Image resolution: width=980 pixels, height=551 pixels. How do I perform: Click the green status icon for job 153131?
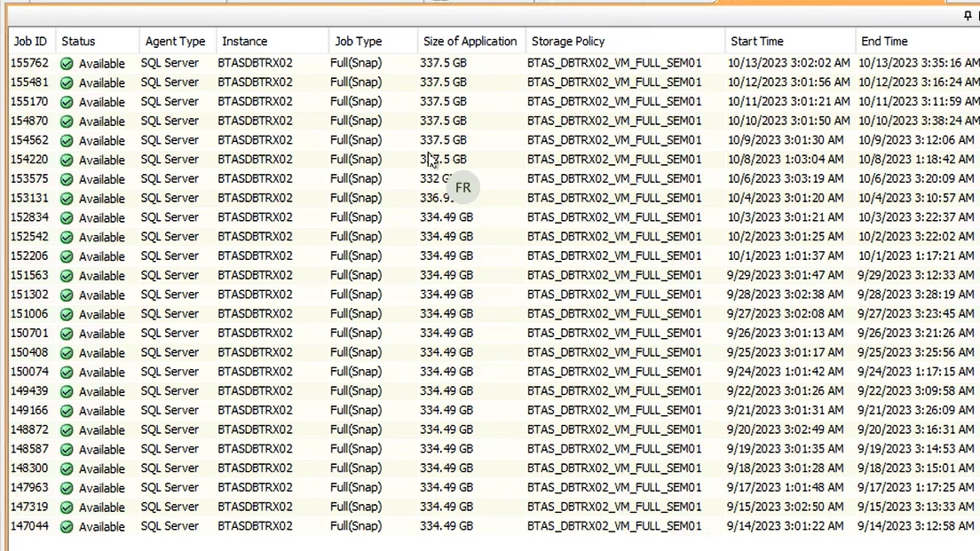(x=67, y=200)
